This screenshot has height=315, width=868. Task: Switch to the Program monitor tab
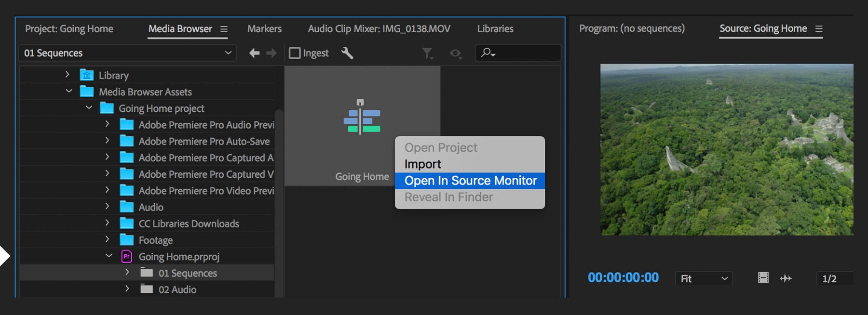coord(632,28)
